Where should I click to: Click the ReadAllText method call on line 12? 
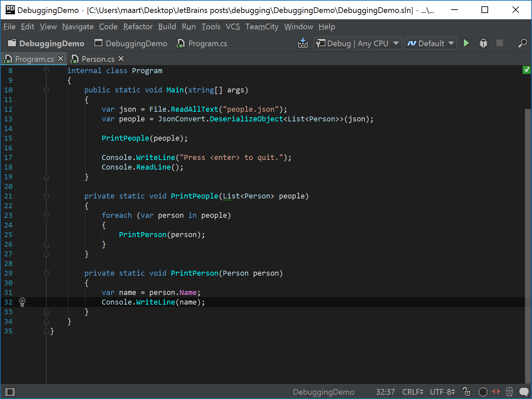click(195, 109)
